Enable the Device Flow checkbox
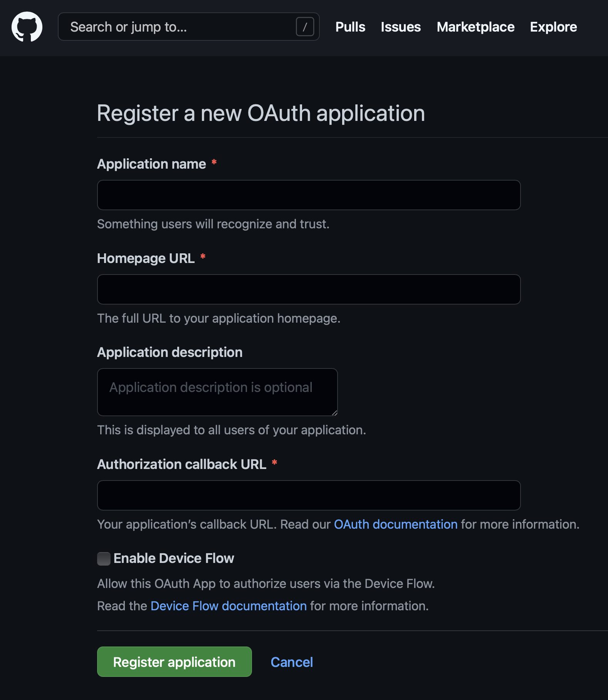Viewport: 608px width, 700px height. (103, 558)
